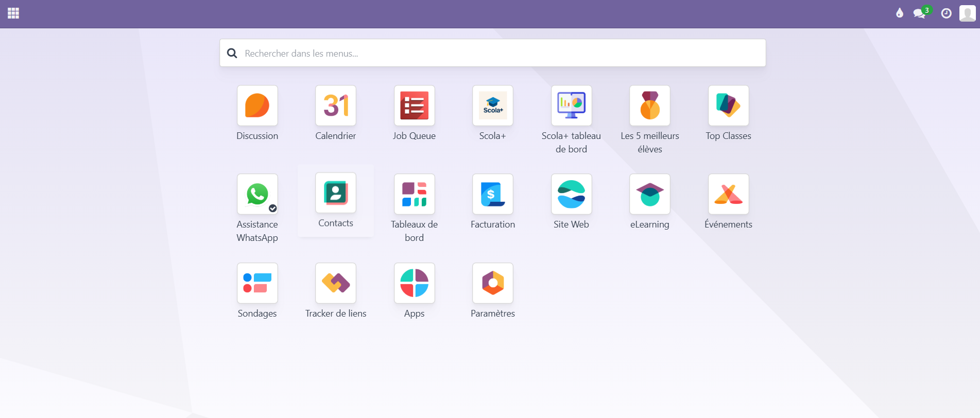Open the Top Classes app
Viewport: 980px width, 418px height.
(728, 106)
